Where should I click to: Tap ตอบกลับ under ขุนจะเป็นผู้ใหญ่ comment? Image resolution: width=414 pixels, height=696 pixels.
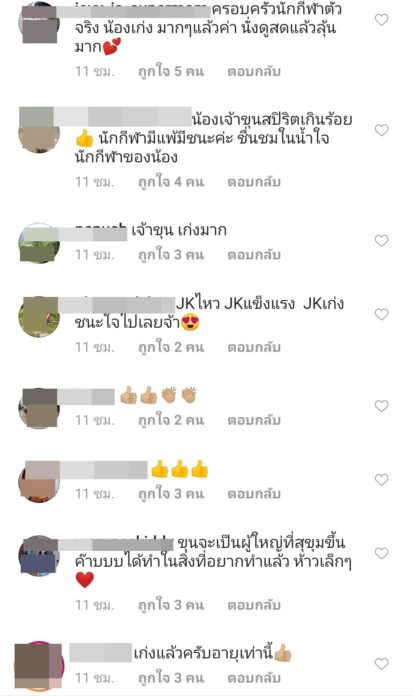pyautogui.click(x=254, y=605)
